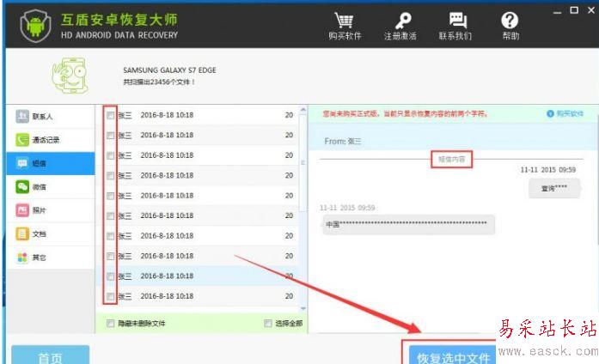Minimize the recovery app window
Screen dimensions: 599x364
[558, 11]
